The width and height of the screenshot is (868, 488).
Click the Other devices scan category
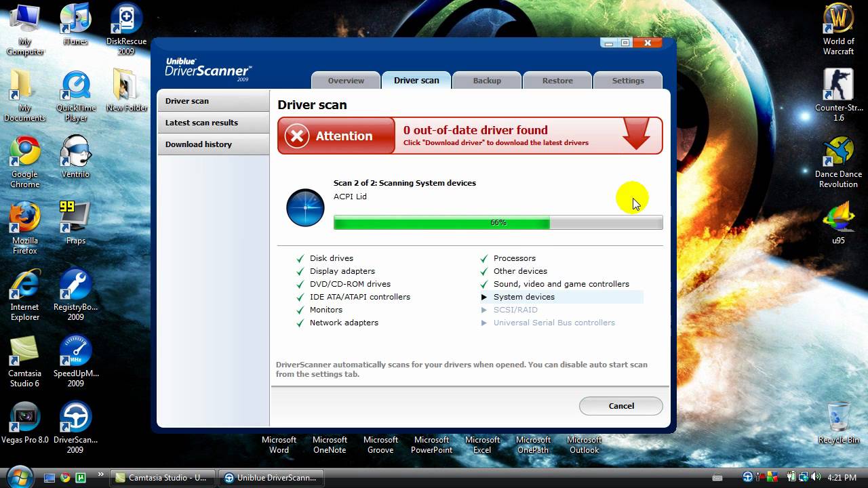pos(520,271)
